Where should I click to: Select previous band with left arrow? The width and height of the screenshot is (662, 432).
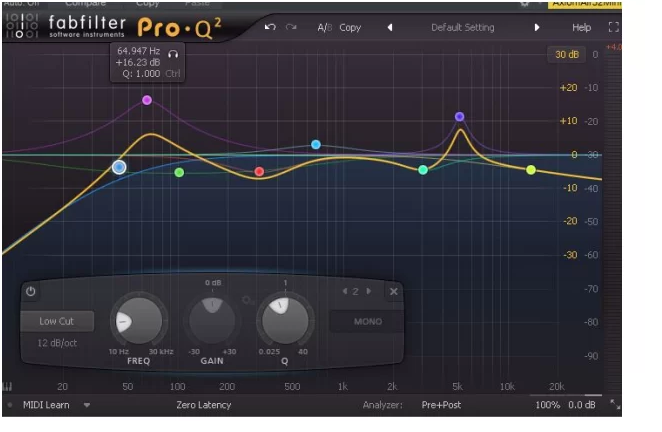pos(345,291)
